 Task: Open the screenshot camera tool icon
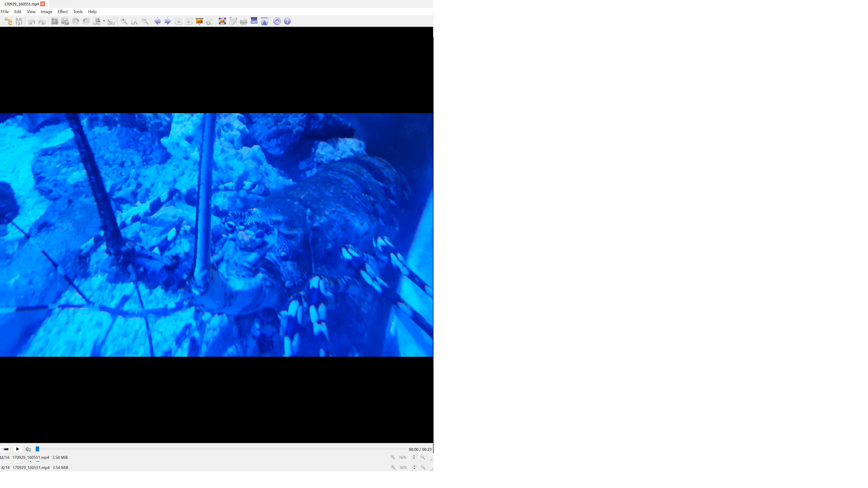point(264,21)
